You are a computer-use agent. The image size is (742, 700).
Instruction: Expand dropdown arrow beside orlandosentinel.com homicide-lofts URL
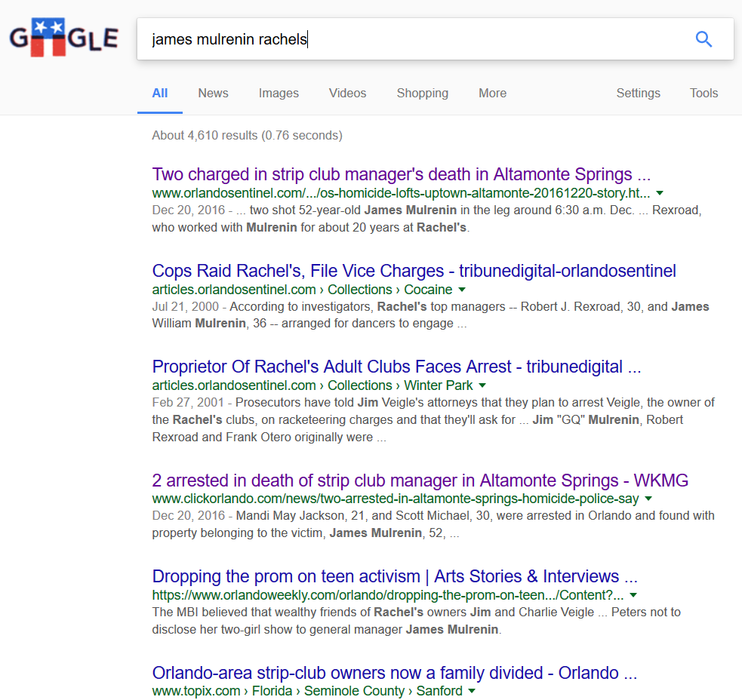(660, 193)
